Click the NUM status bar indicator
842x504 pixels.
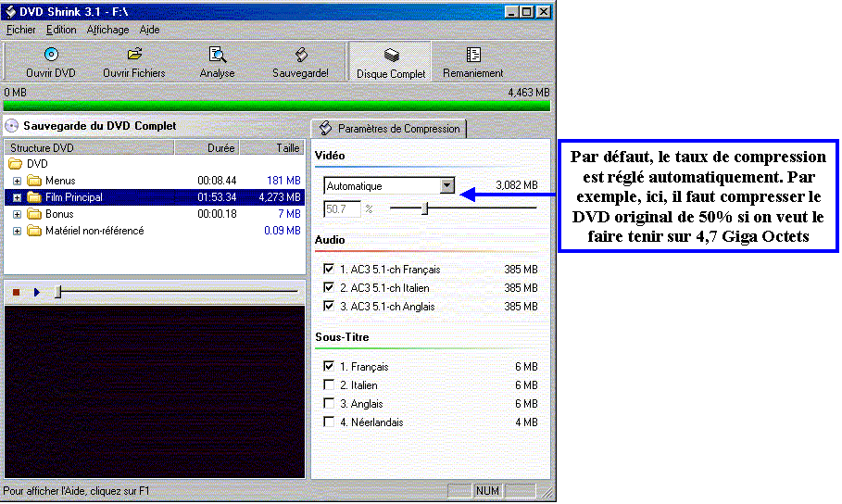point(487,491)
